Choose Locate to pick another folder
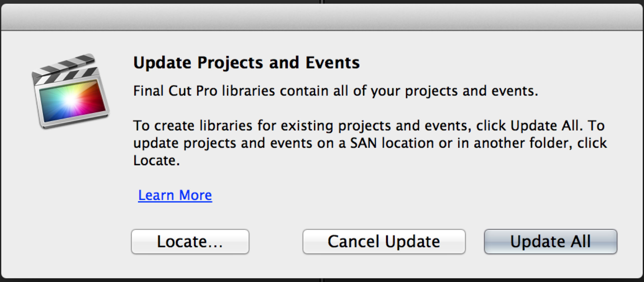This screenshot has height=282, width=644. [x=190, y=242]
